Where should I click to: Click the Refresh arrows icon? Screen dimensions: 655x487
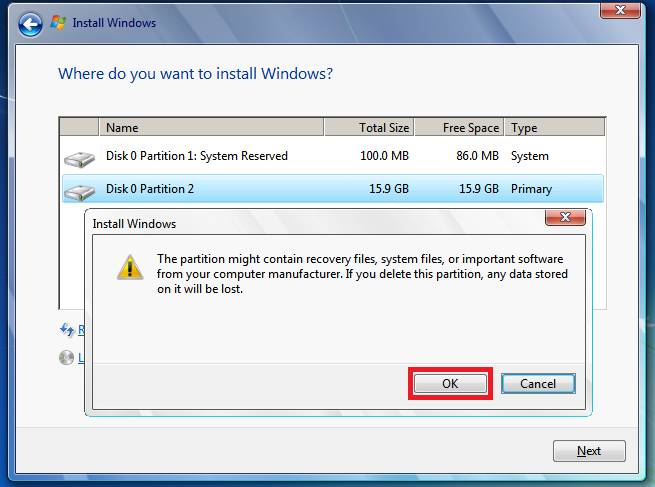click(x=67, y=330)
